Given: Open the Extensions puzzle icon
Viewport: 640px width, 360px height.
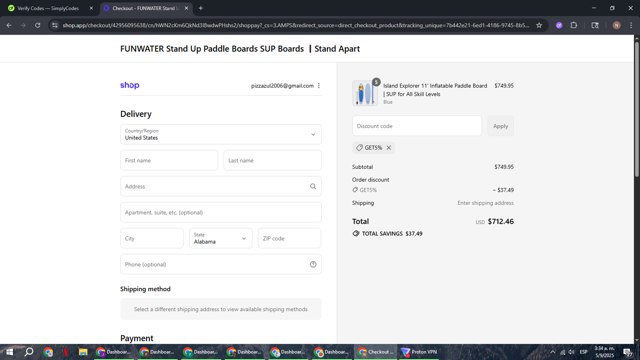Looking at the screenshot, I should tap(573, 25).
